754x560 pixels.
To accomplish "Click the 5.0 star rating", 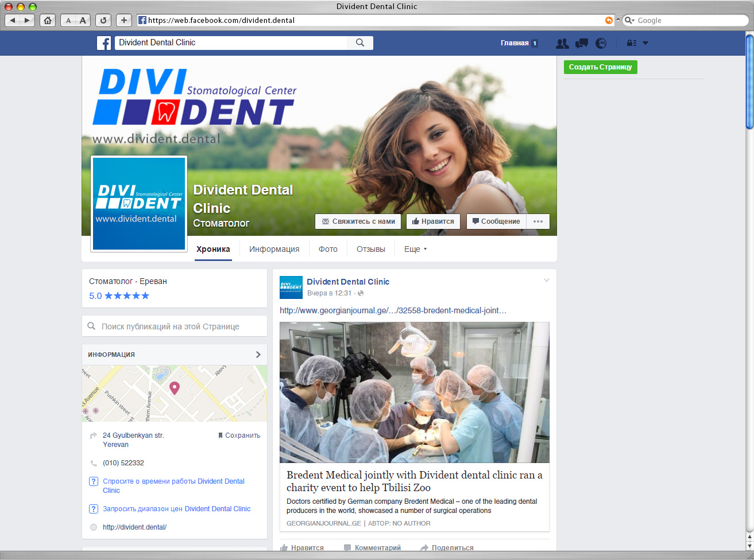I will click(119, 296).
